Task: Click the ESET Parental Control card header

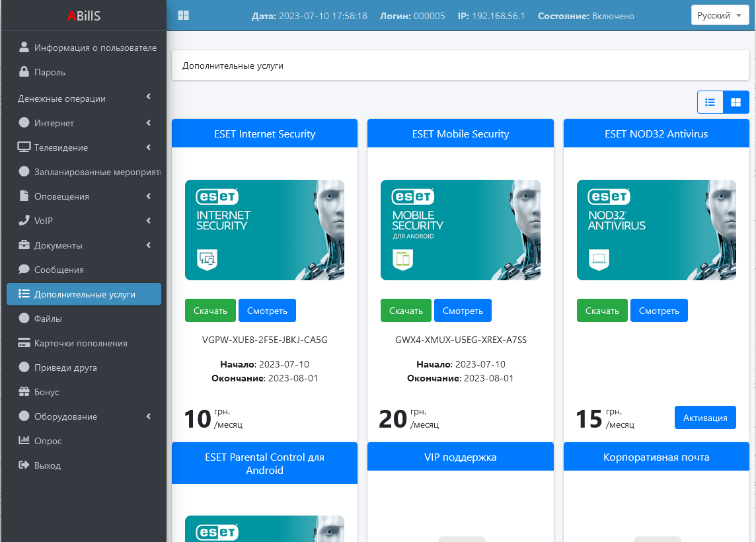Action: point(265,463)
